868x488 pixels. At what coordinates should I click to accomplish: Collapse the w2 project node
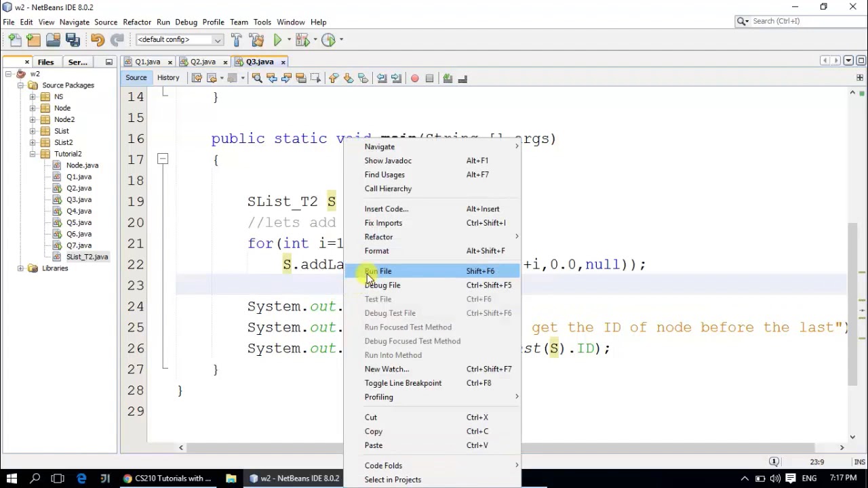[x=8, y=74]
